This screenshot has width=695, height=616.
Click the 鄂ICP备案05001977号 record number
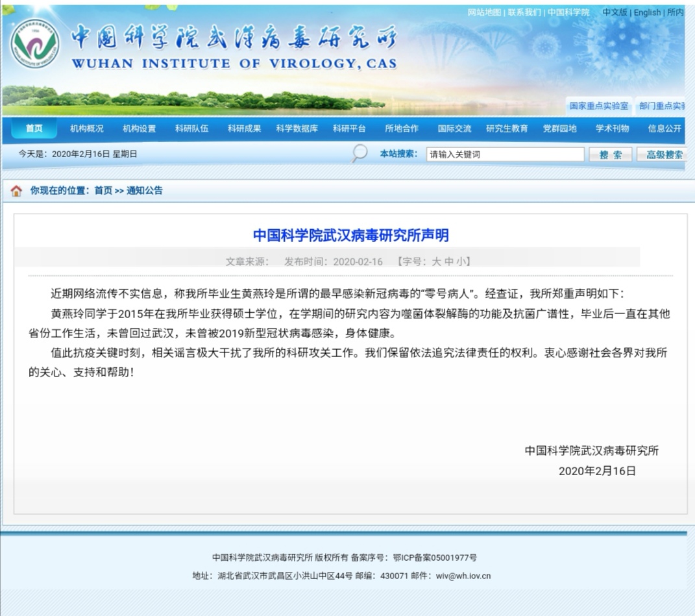coord(435,558)
